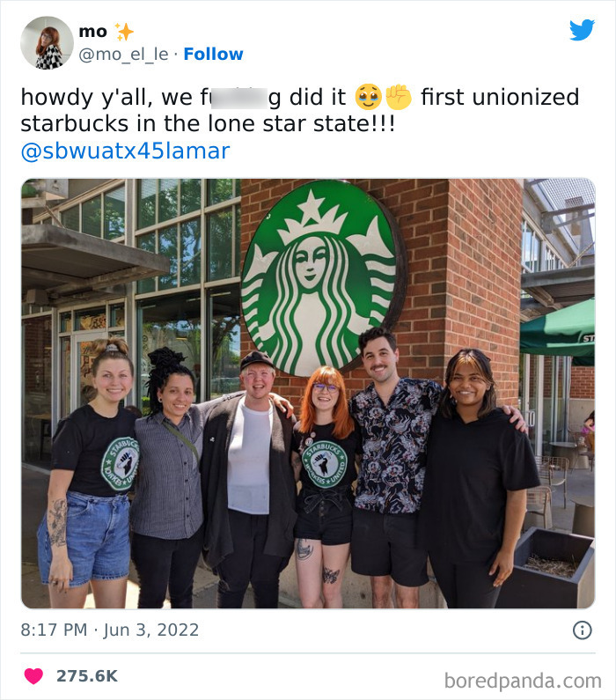The width and height of the screenshot is (616, 700).
Task: Click the boredpanda.com watermark
Action: [x=523, y=680]
